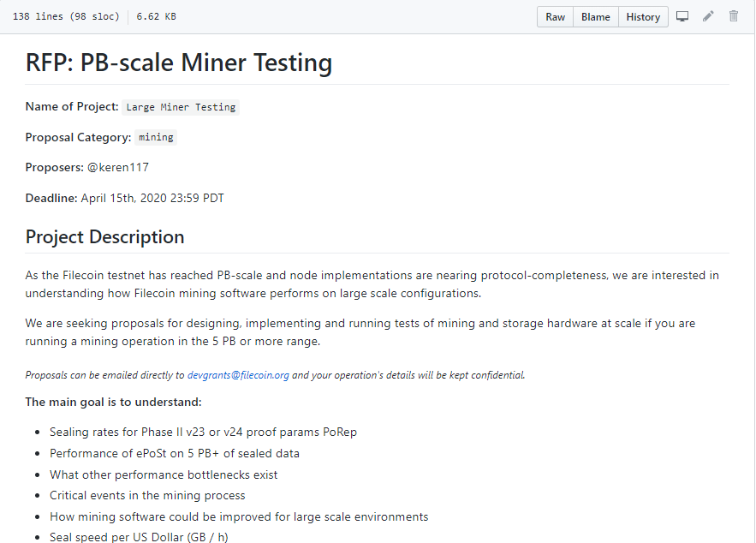Open the file in GitHub Desktop
Screen dimensions: 756x543
[x=682, y=17]
